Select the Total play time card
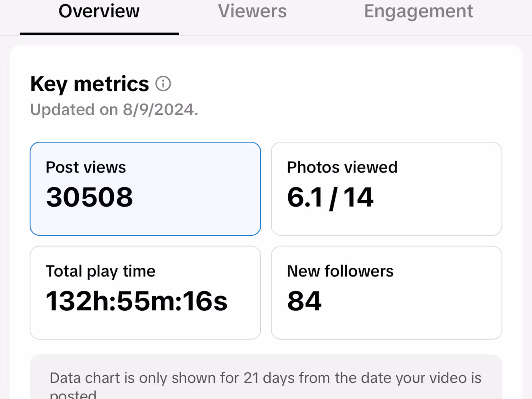This screenshot has width=532, height=399. [x=145, y=292]
